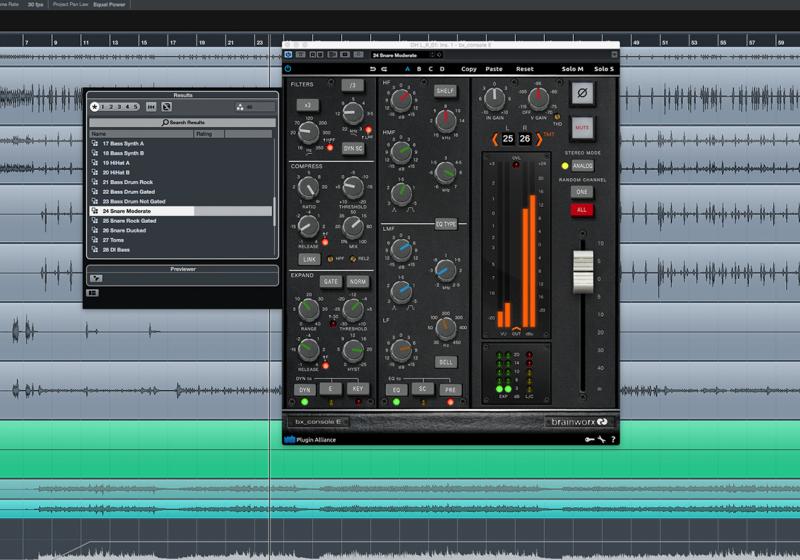This screenshot has width=800, height=560.
Task: Click the undo arrow in plugin toolbar
Action: (x=373, y=69)
